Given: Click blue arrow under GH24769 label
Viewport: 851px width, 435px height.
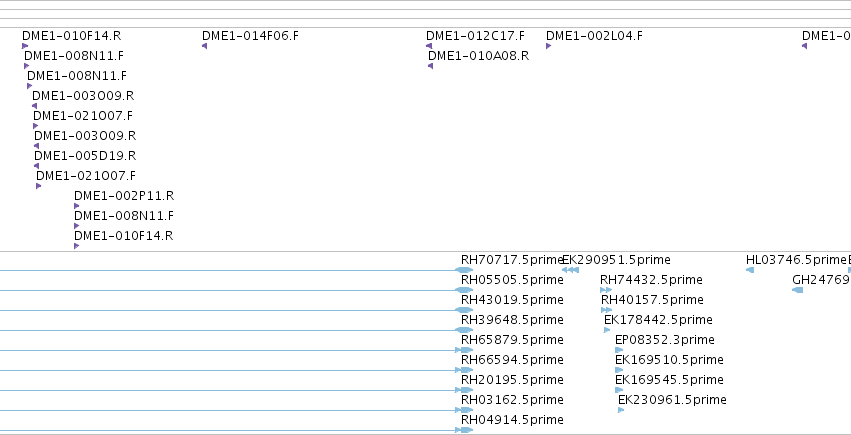Looking at the screenshot, I should (797, 290).
